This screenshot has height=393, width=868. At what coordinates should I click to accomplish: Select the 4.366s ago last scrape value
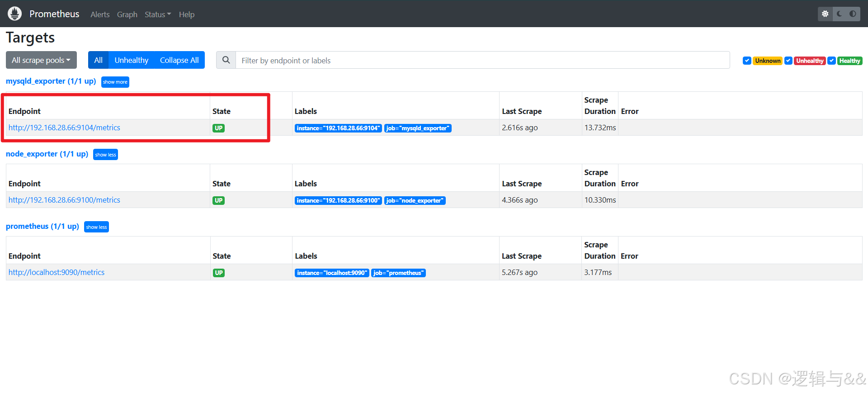(520, 200)
